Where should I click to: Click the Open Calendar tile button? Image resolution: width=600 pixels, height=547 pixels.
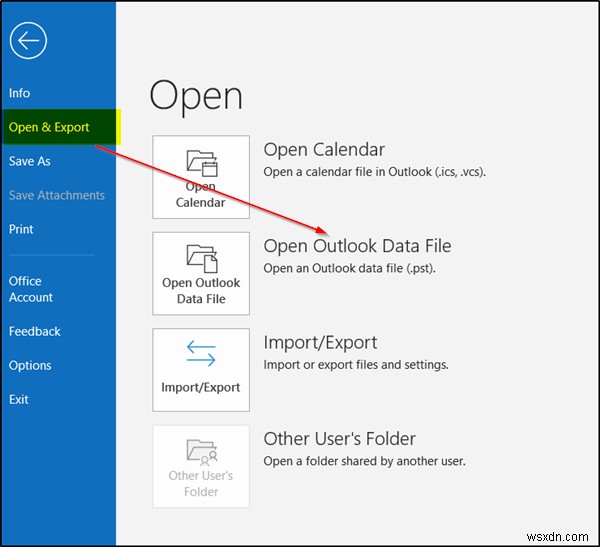pos(201,177)
